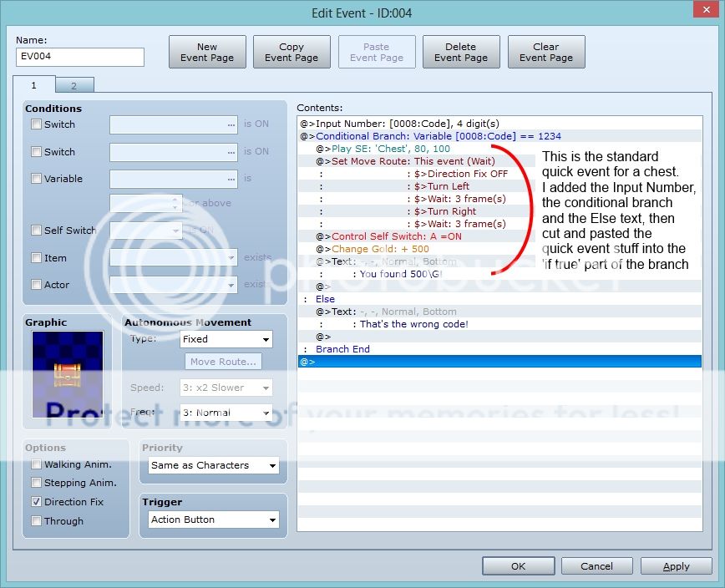Select event page tab 1
Screen dimensions: 725x588
[x=34, y=85]
